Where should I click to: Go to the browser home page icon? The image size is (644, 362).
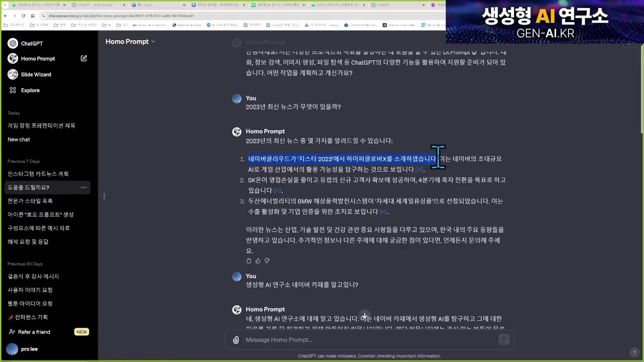tap(32, 16)
